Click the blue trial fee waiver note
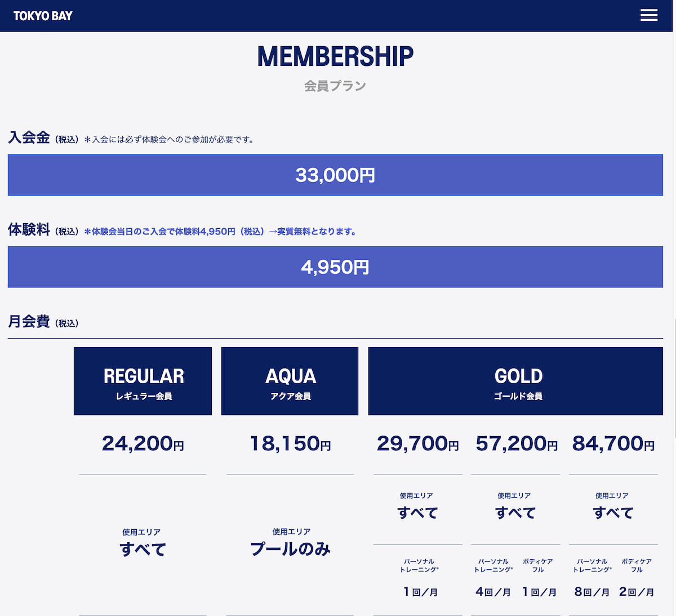The width and height of the screenshot is (676, 616). click(220, 232)
